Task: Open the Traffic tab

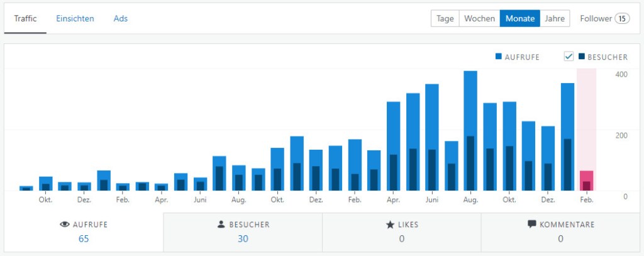Action: tap(25, 19)
